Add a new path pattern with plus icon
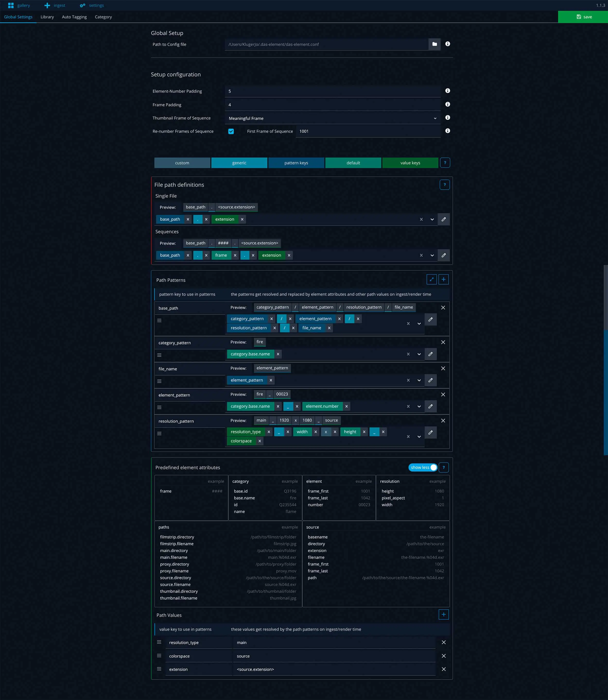Image resolution: width=608 pixels, height=700 pixels. point(443,279)
